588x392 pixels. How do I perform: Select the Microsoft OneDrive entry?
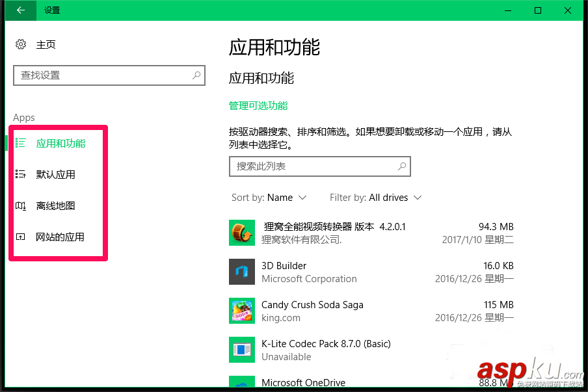[x=371, y=382]
